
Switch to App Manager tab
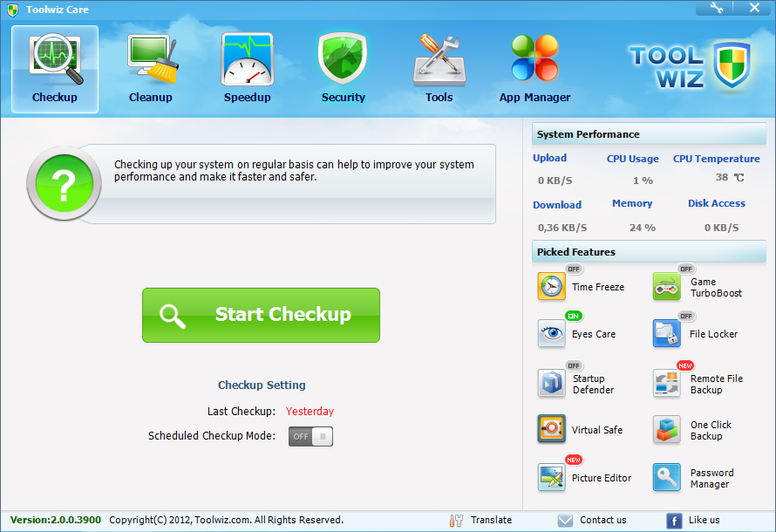click(x=534, y=69)
